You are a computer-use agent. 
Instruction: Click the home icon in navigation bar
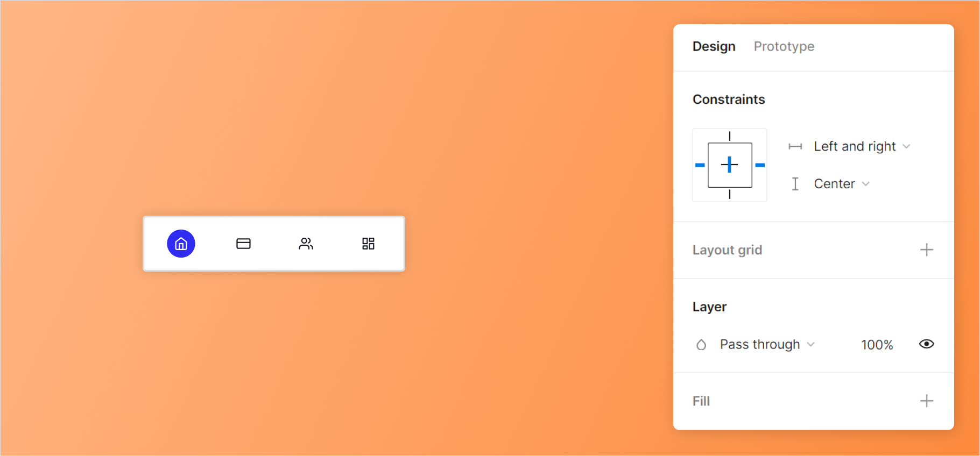coord(181,244)
